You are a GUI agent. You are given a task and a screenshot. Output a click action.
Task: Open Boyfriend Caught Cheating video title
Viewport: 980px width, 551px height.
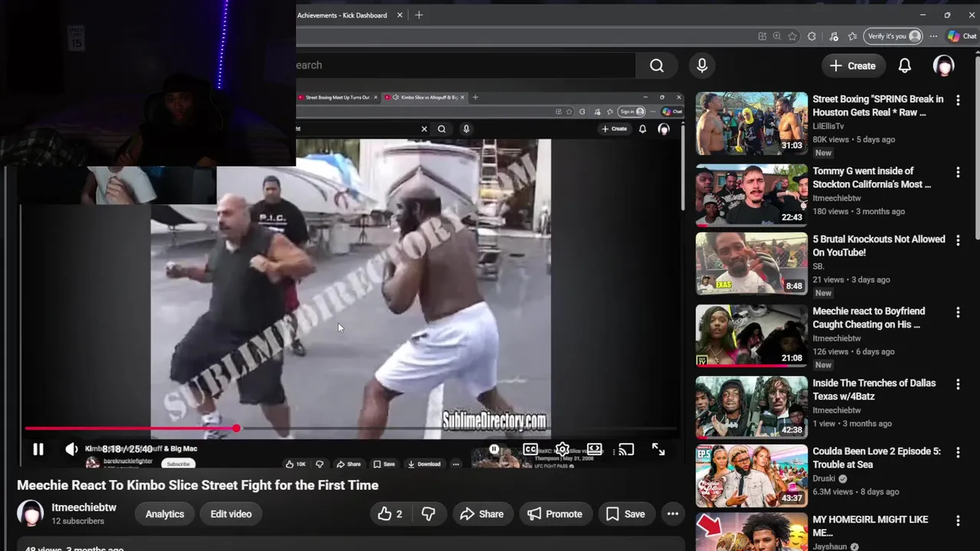(869, 318)
